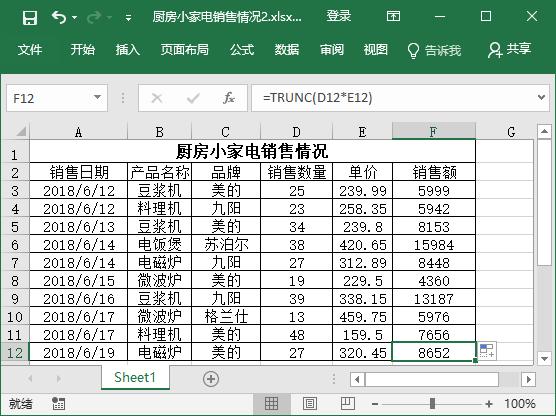The height and width of the screenshot is (416, 556).
Task: Select column C header
Action: click(x=226, y=132)
